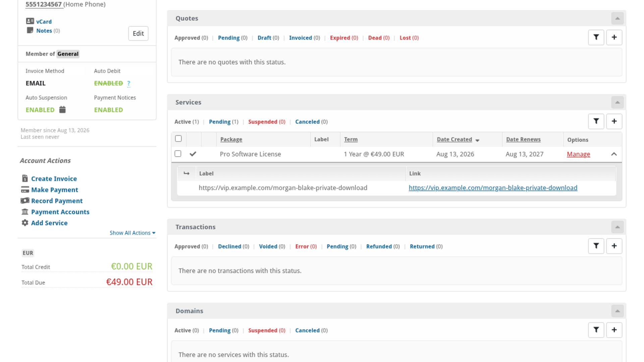This screenshot has height=362, width=644.
Task: Click the Edit contact button
Action: (x=138, y=34)
